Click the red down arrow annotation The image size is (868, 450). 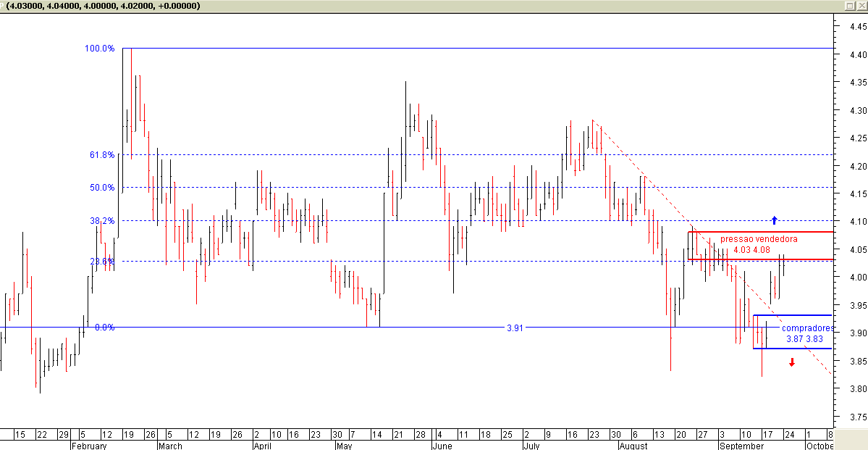(x=792, y=362)
